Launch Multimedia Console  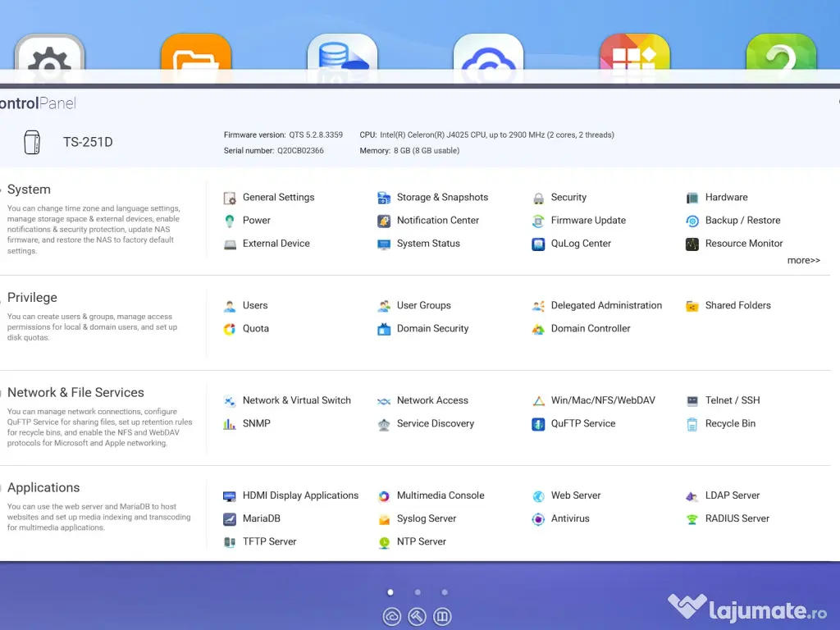click(x=440, y=496)
